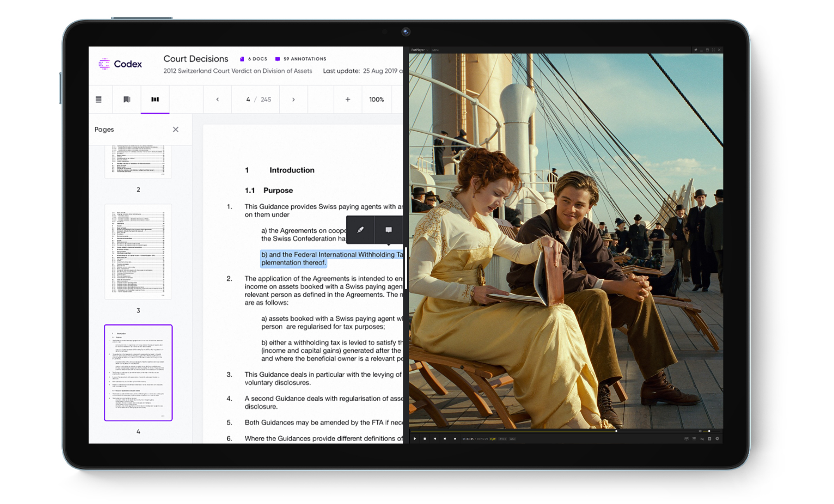Enter fullscreen in PotPlayer
Screen dimensions: 834x504
[x=713, y=50]
